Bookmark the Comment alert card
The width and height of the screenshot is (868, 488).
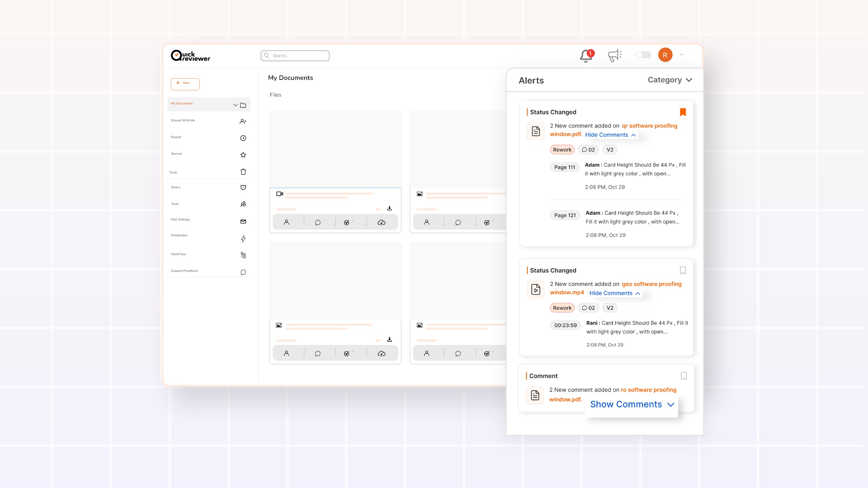[x=684, y=376]
